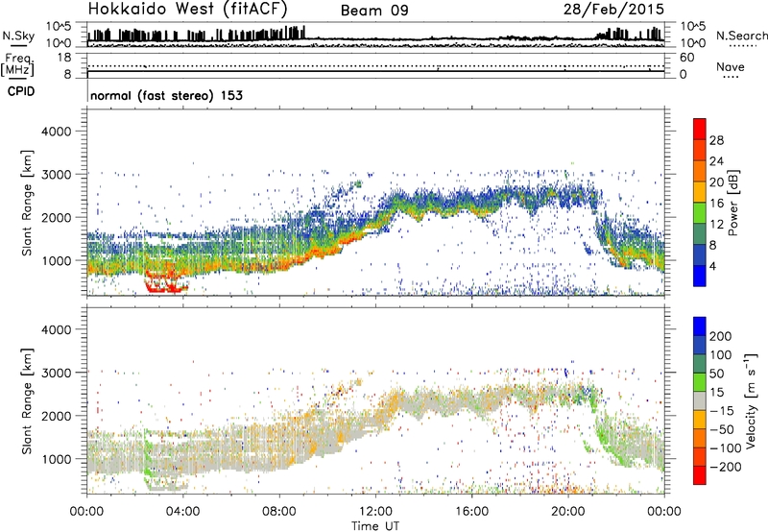Viewport: 768px width, 532px height.
Task: Click the '24' power colorbar tick label
Action: 716,161
